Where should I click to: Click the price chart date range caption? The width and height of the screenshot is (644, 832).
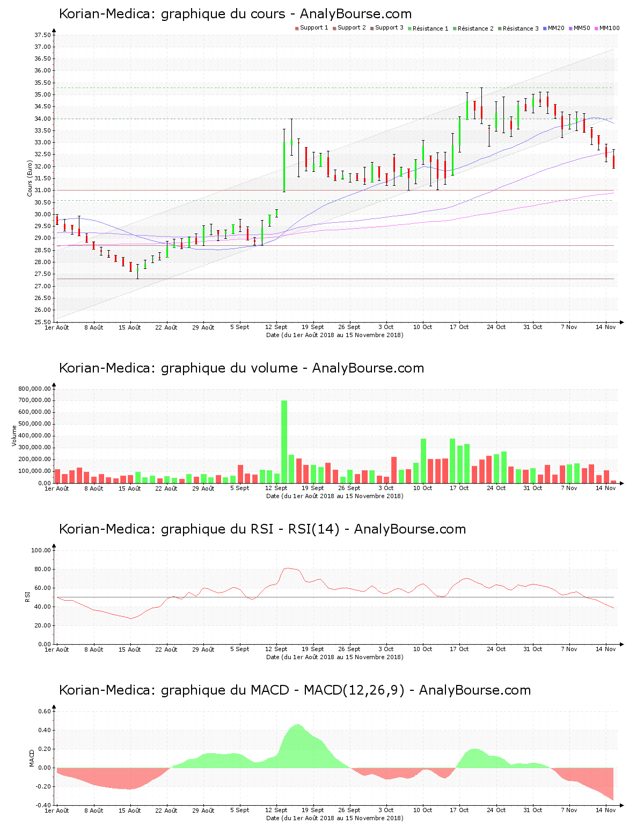[335, 335]
